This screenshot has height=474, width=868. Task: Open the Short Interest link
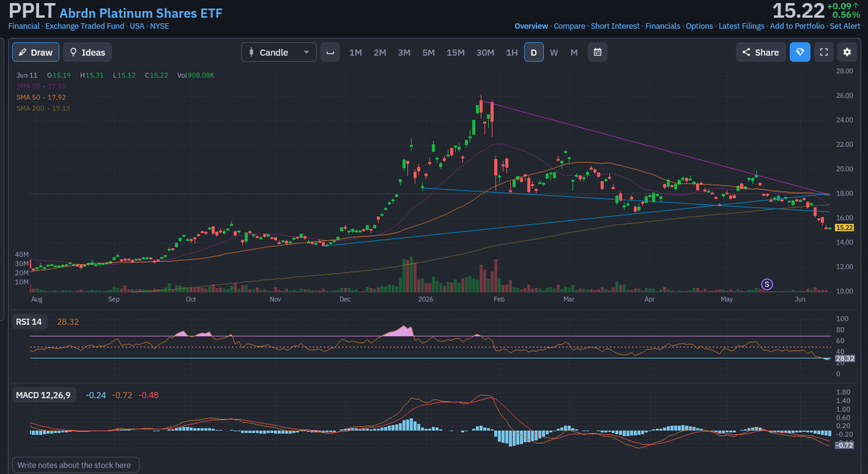tap(615, 26)
